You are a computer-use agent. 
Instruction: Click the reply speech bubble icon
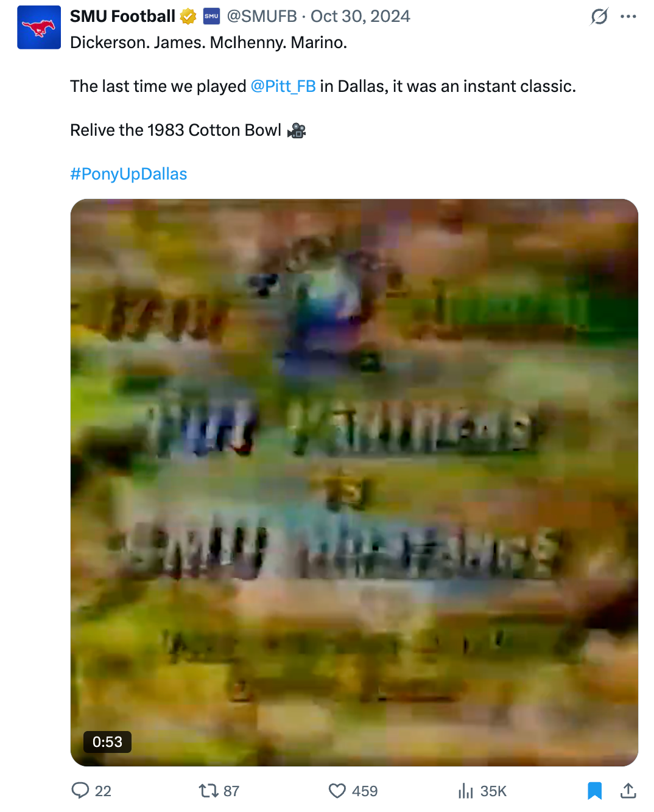coord(80,791)
